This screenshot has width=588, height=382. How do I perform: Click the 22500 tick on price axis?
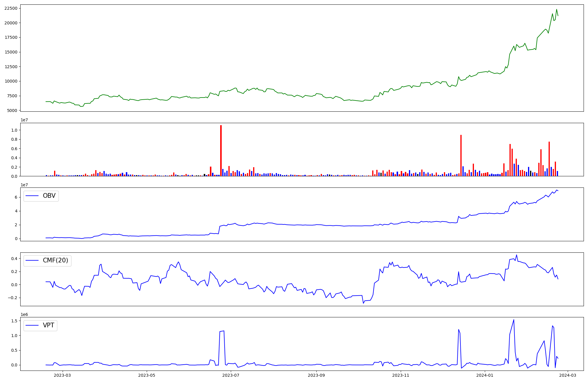point(11,8)
